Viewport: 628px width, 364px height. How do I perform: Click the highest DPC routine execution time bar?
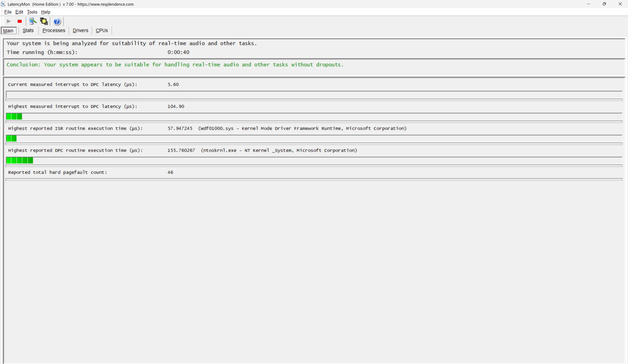[x=20, y=160]
